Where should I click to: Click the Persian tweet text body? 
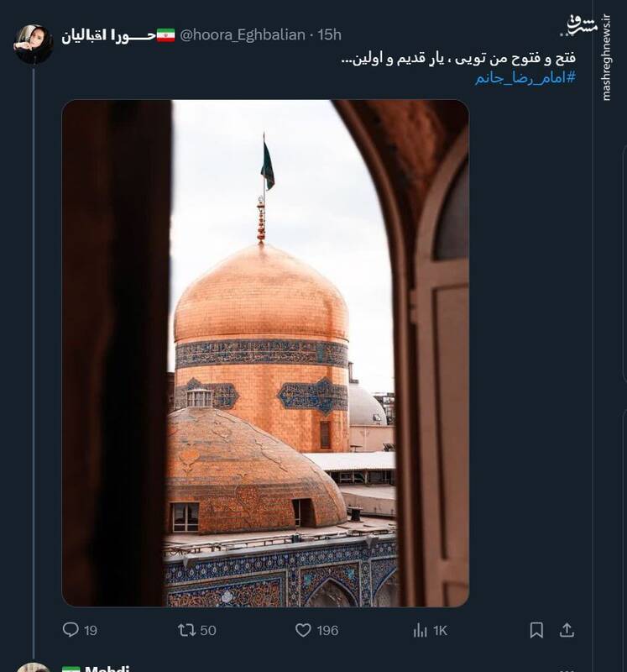[x=457, y=60]
